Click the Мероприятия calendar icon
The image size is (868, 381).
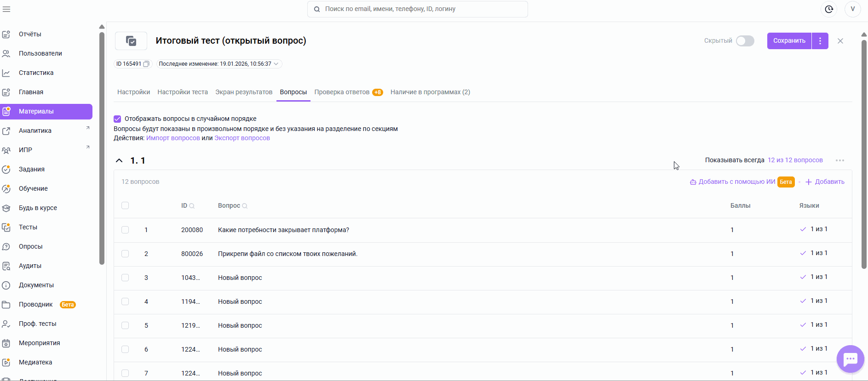click(6, 343)
